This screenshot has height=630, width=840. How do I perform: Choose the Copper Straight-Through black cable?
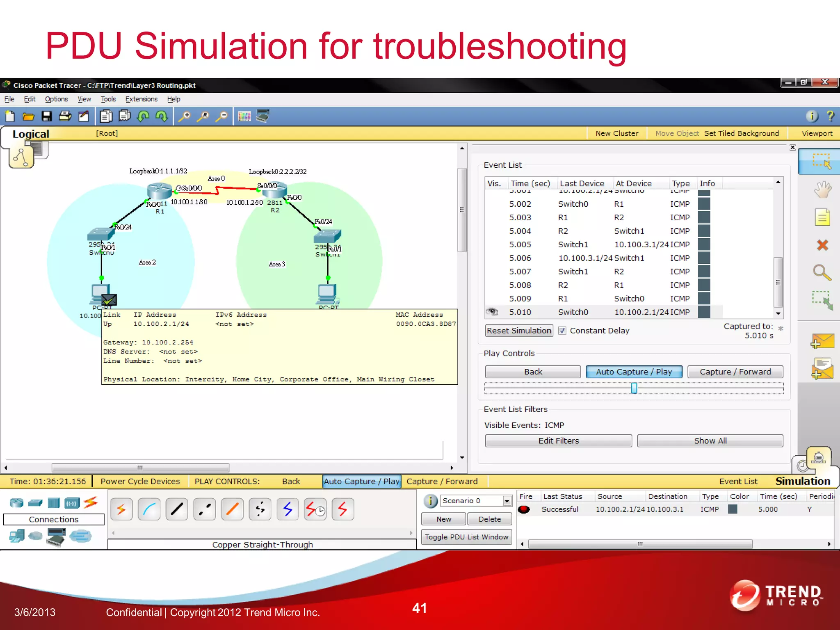[x=177, y=509]
